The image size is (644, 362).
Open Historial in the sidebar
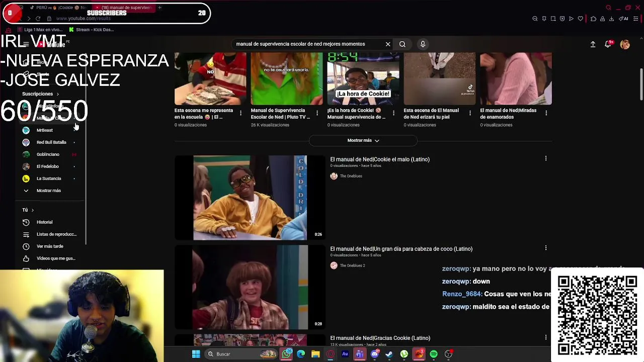click(44, 222)
